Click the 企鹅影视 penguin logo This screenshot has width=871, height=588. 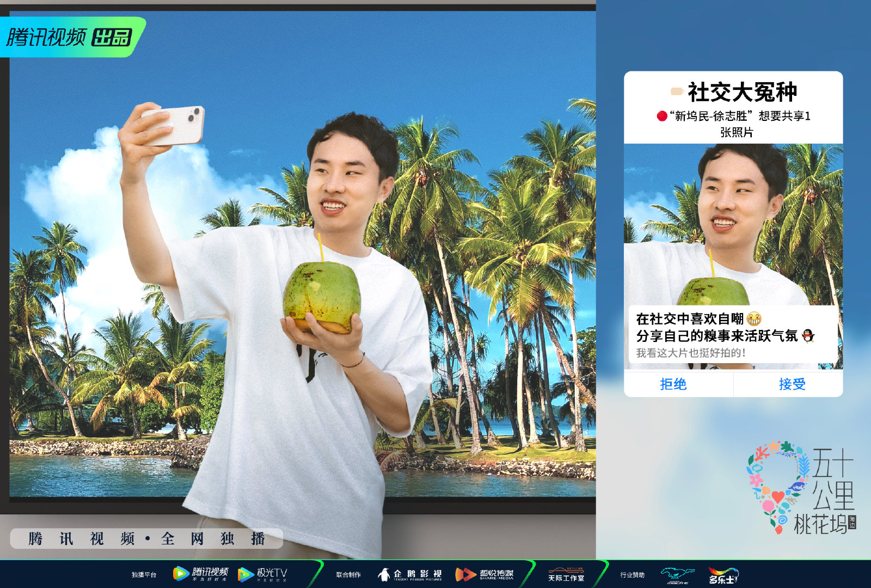click(x=409, y=574)
